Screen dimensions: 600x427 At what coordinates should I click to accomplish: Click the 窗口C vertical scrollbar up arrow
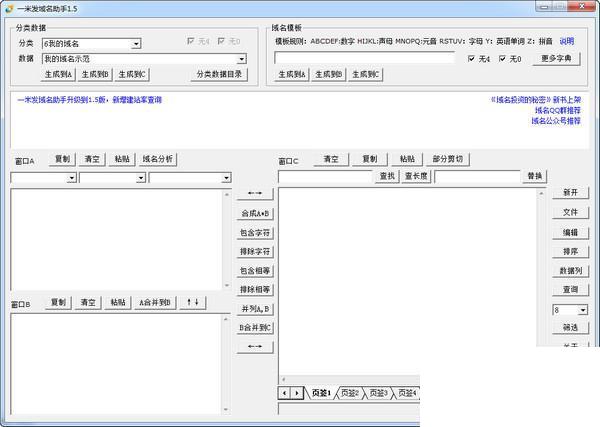[541, 193]
